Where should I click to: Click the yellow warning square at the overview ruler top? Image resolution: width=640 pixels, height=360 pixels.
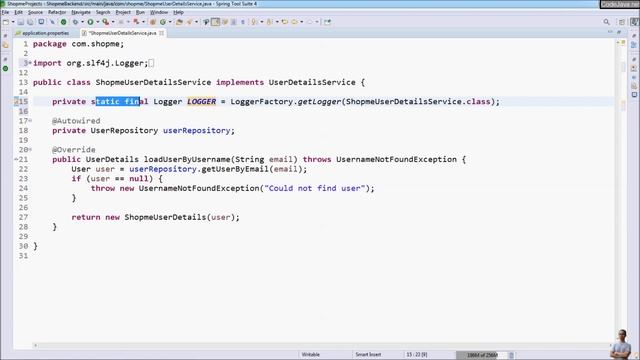click(x=623, y=42)
